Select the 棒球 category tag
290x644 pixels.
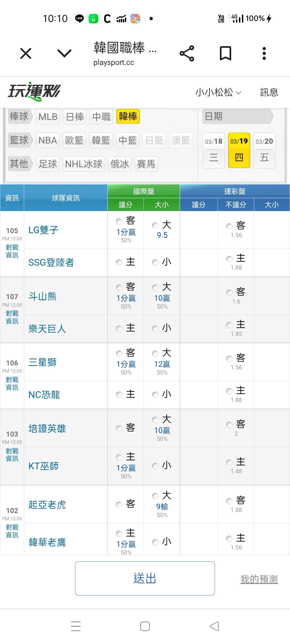pyautogui.click(x=20, y=116)
